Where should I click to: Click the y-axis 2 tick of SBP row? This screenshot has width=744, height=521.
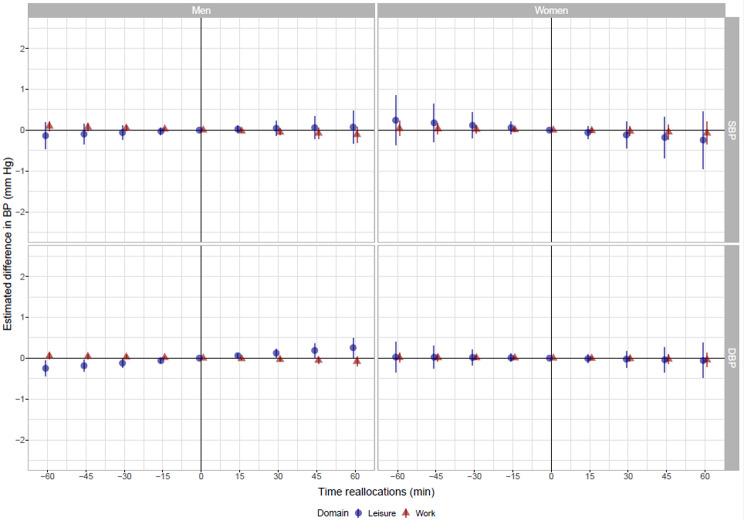point(22,48)
